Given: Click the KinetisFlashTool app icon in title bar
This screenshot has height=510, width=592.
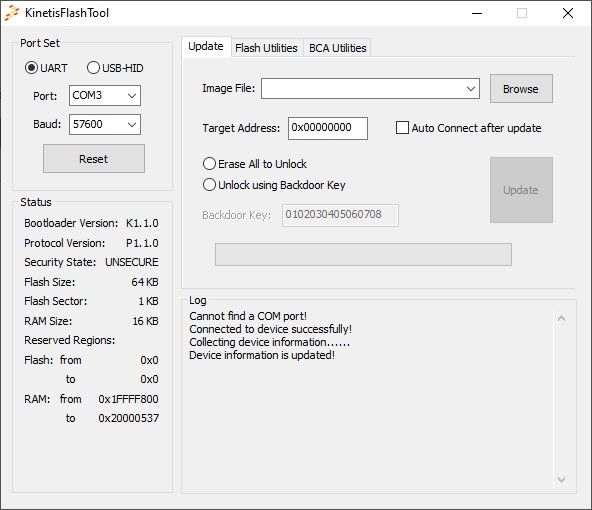Looking at the screenshot, I should 12,13.
